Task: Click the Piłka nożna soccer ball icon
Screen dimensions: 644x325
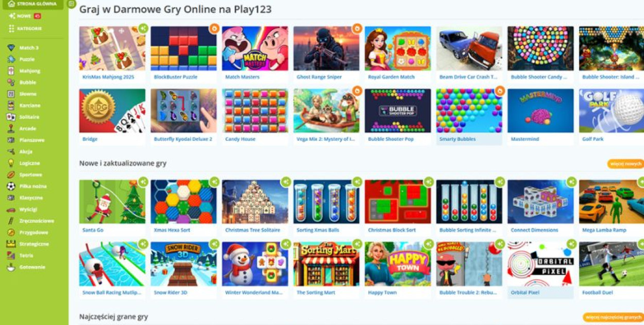Action: pyautogui.click(x=11, y=186)
